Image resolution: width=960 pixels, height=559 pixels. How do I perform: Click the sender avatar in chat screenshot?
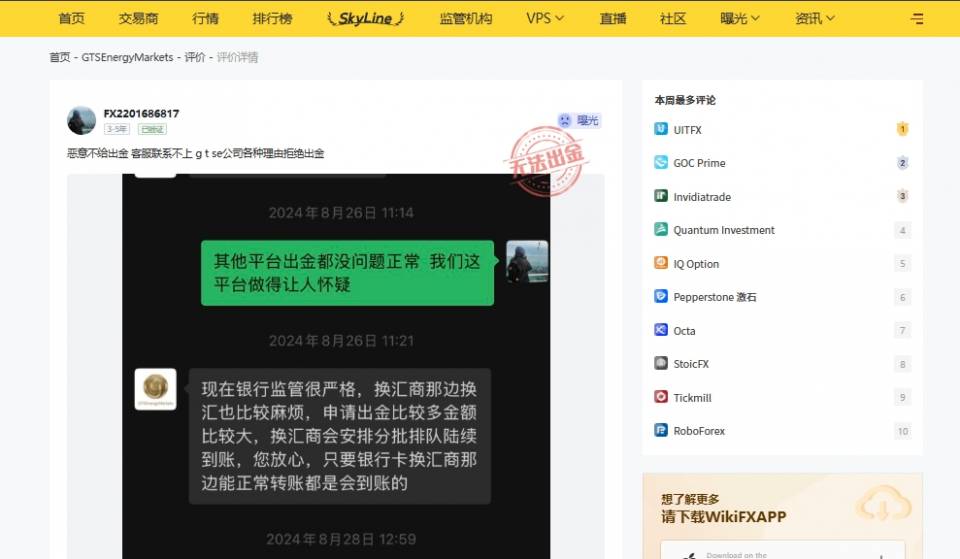coord(527,261)
